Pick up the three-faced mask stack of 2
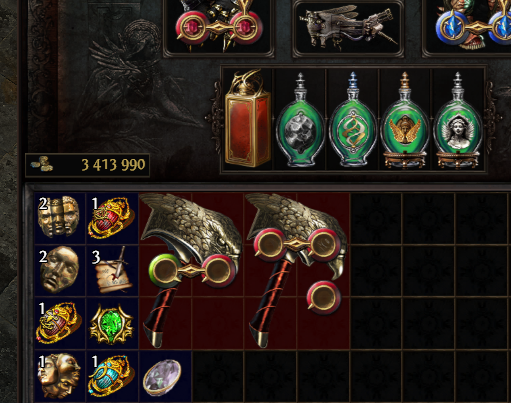Viewport: 511px width, 403px height. 59,217
